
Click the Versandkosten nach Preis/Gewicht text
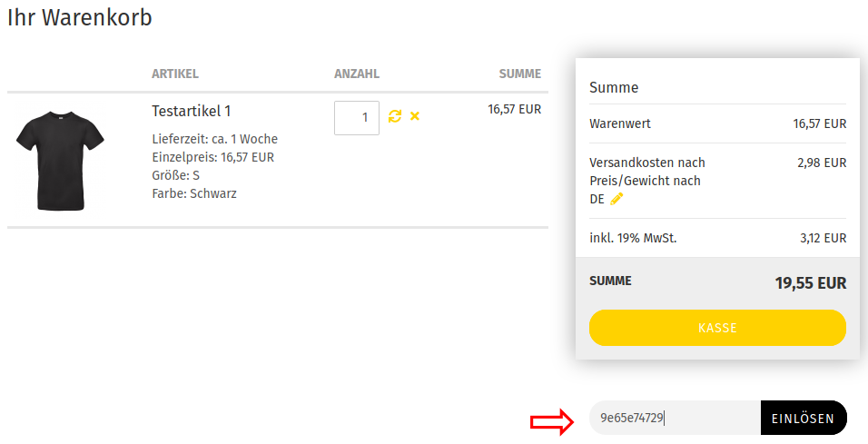[x=646, y=172]
